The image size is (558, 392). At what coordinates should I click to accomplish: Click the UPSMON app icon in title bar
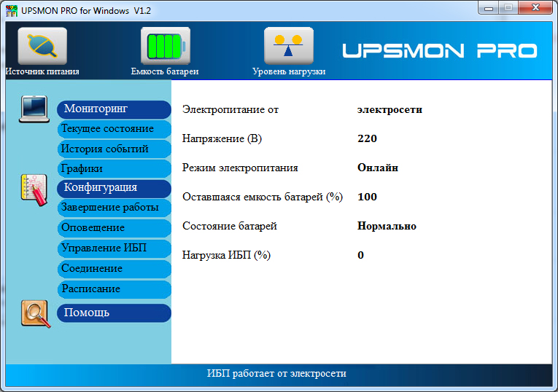tap(12, 11)
